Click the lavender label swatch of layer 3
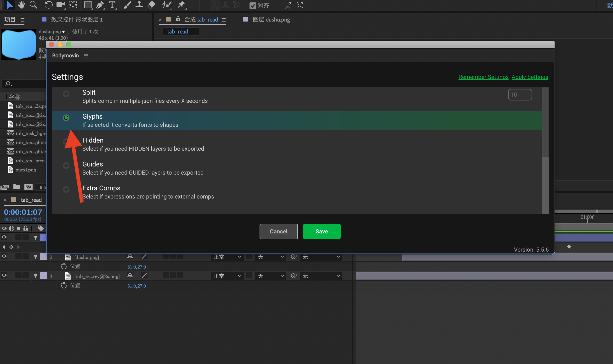 coord(44,276)
